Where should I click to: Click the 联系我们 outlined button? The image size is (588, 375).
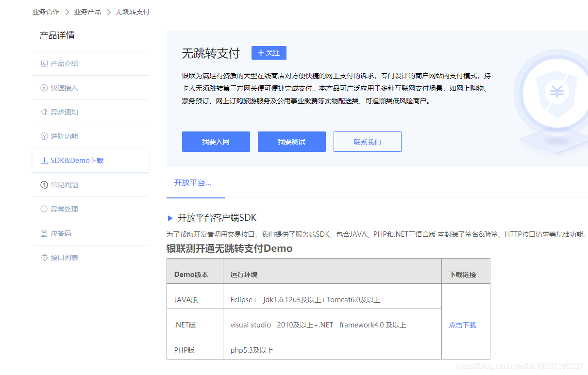point(367,141)
